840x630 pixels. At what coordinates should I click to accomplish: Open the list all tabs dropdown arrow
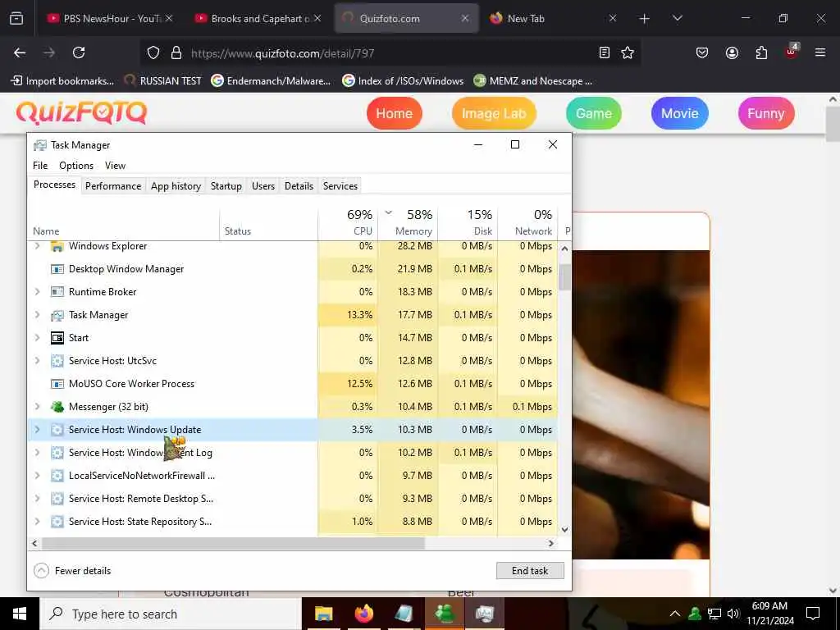(677, 18)
